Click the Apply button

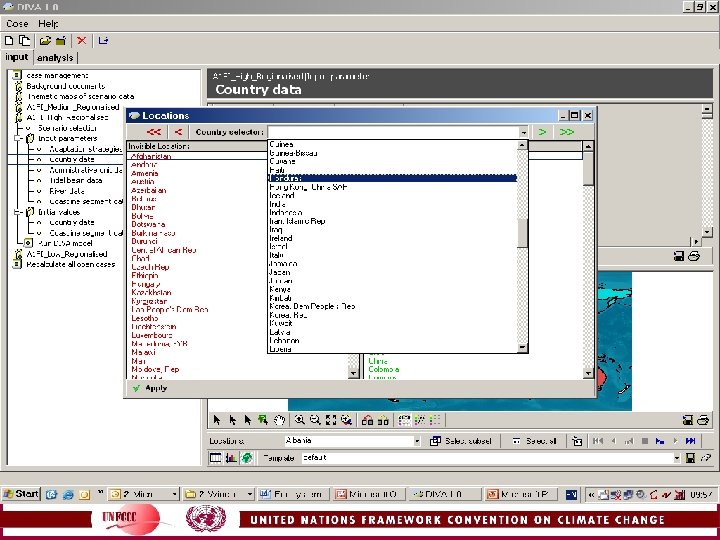(150, 388)
